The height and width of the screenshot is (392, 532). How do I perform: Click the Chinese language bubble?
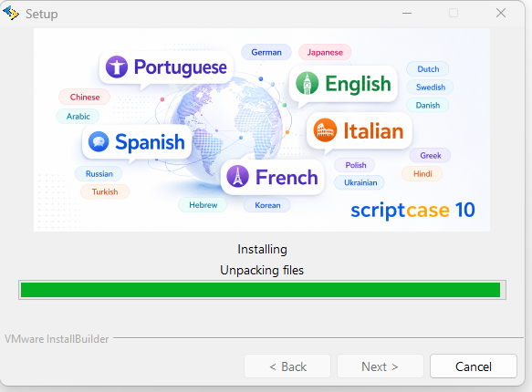click(x=85, y=97)
